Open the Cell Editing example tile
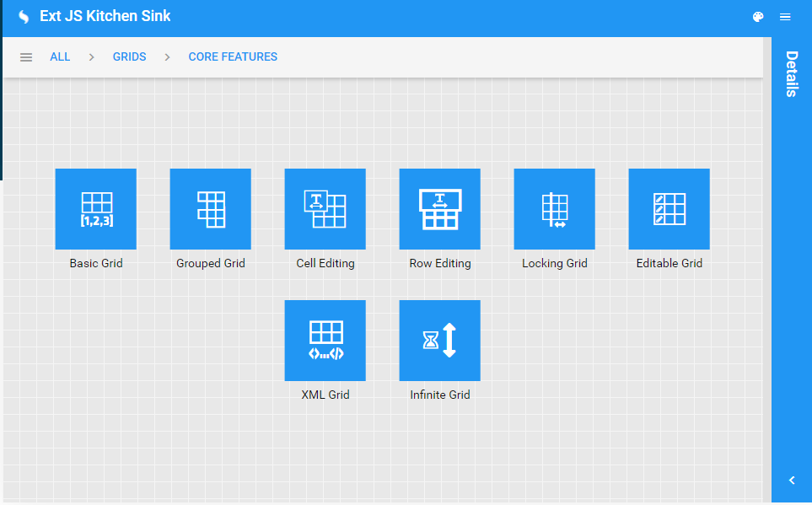Viewport: 812px width, 505px height. pyautogui.click(x=325, y=209)
